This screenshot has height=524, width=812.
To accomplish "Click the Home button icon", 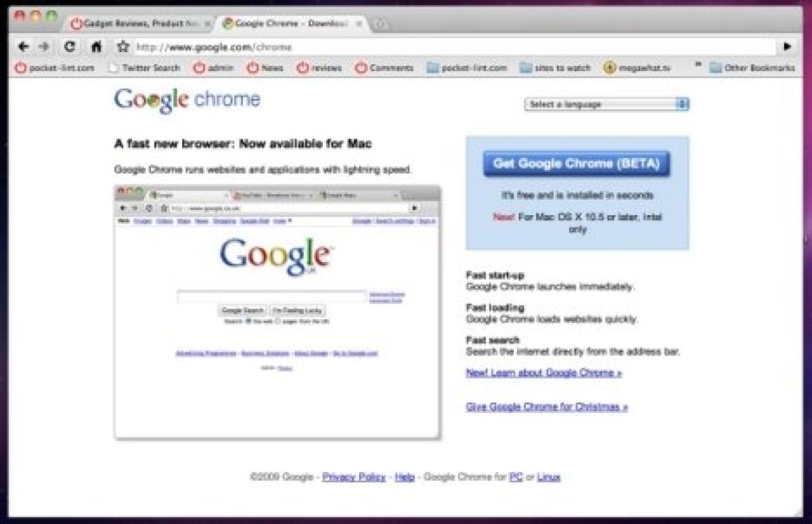I will (98, 47).
